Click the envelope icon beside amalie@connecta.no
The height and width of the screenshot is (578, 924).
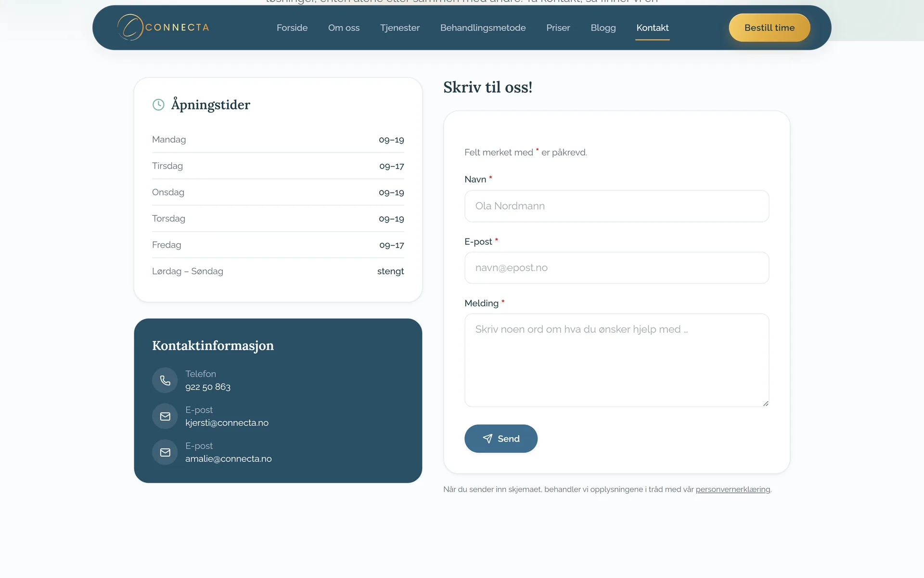(165, 452)
